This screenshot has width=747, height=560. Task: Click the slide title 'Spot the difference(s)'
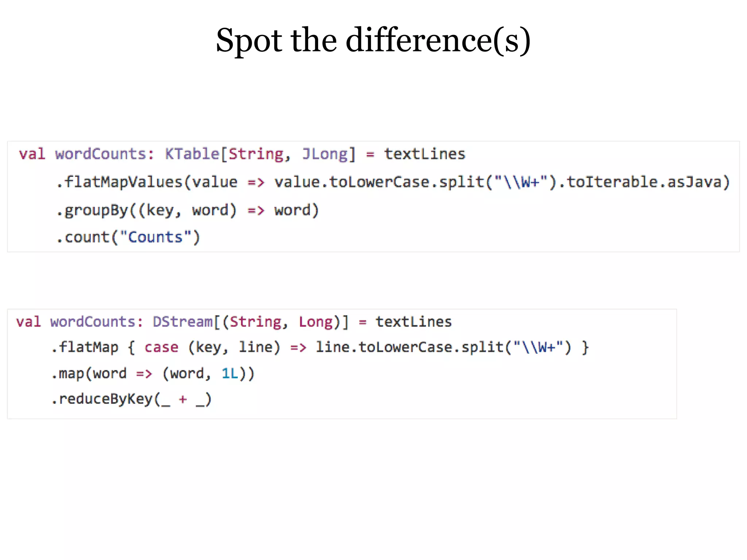coord(373,40)
